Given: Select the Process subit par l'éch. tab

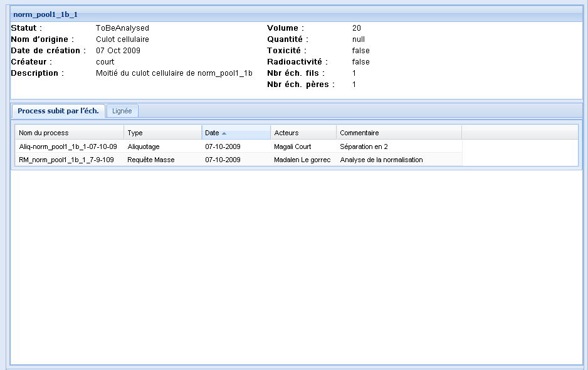Looking at the screenshot, I should (x=58, y=111).
